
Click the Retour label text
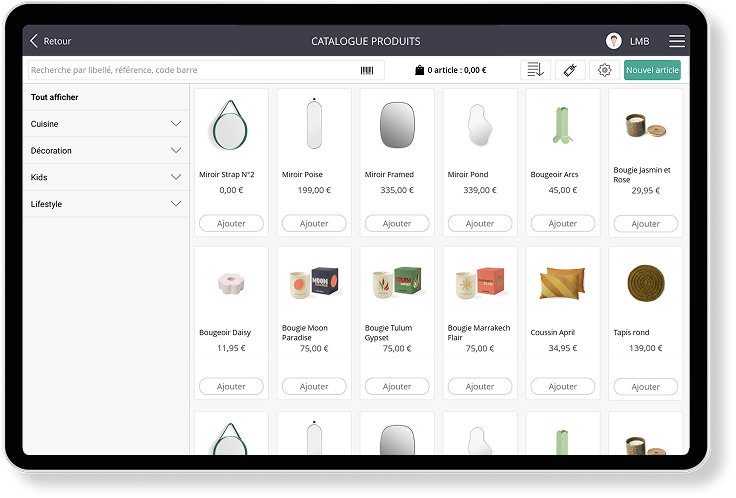pos(57,41)
